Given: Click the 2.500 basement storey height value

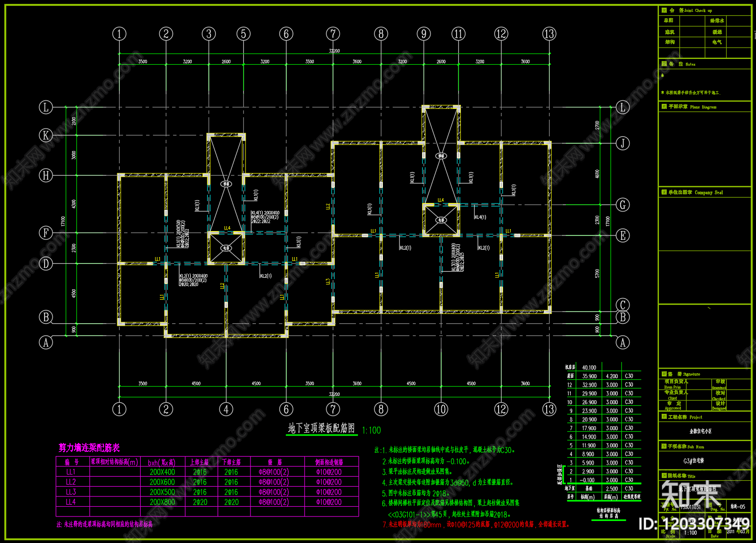Looking at the screenshot, I should click(612, 489).
